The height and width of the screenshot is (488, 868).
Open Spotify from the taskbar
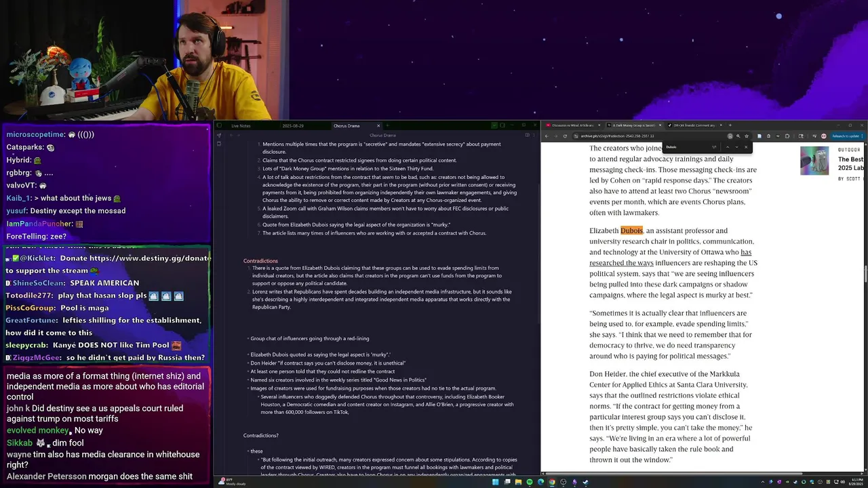[530, 482]
